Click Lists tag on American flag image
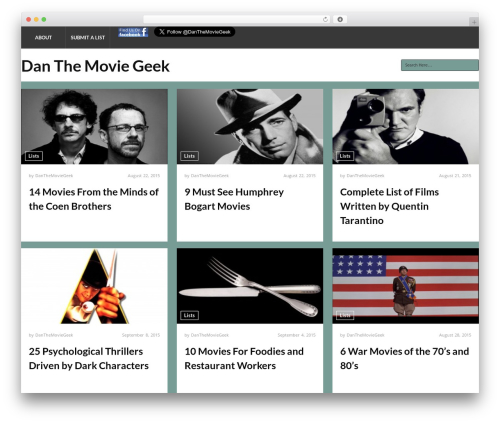The width and height of the screenshot is (500, 423). click(345, 315)
